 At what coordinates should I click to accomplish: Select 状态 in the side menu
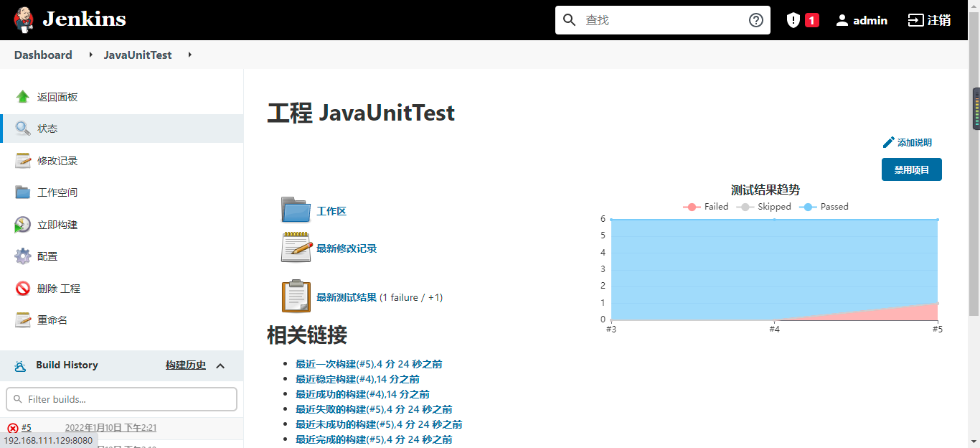point(47,129)
